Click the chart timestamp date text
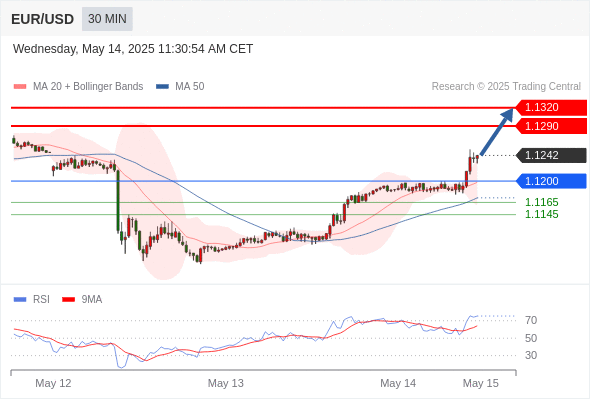 click(x=133, y=49)
